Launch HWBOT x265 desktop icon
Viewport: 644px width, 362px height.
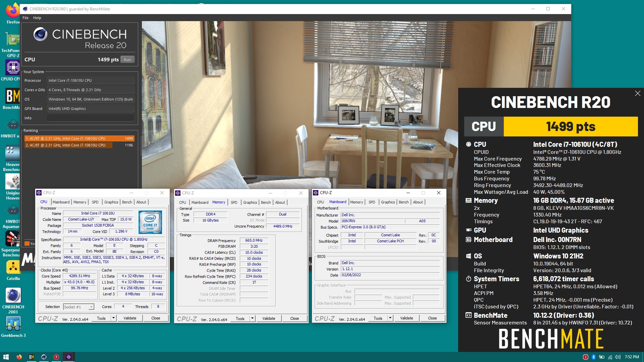click(x=13, y=128)
